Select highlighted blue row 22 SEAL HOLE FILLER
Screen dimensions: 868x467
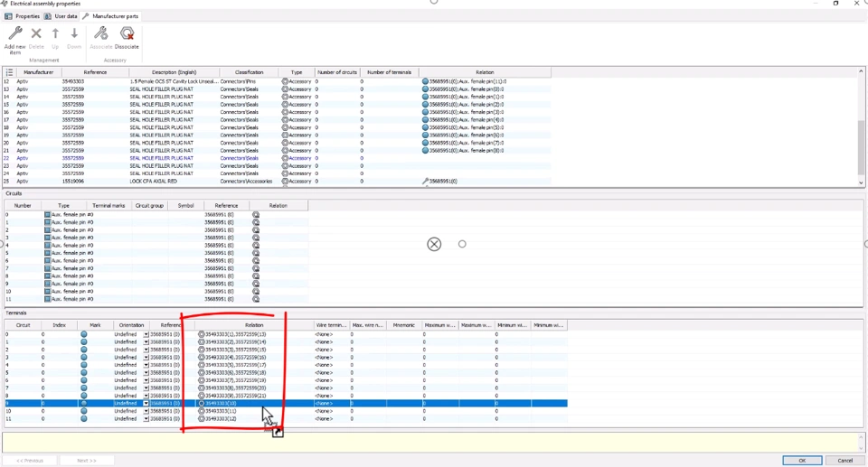click(x=277, y=158)
